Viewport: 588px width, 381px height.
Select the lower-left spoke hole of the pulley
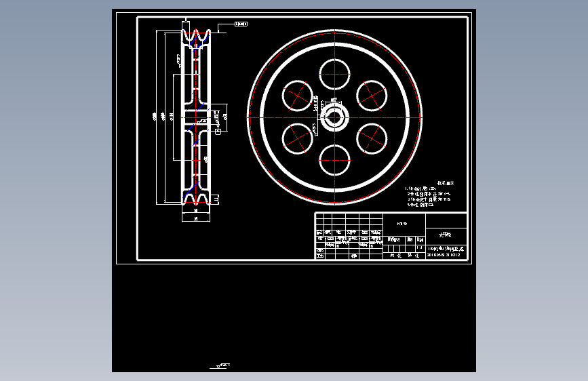(297, 139)
